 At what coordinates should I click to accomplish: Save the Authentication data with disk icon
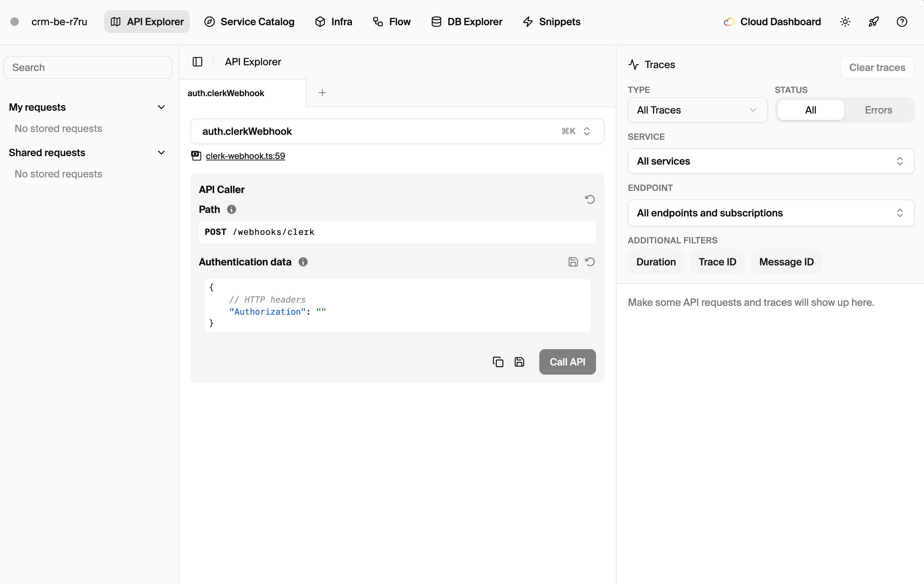[573, 261]
